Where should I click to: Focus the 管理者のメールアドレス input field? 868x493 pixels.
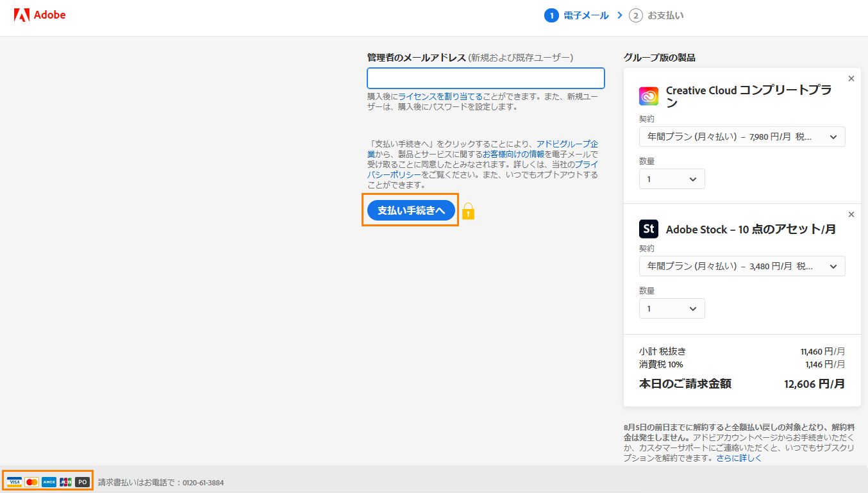(486, 78)
